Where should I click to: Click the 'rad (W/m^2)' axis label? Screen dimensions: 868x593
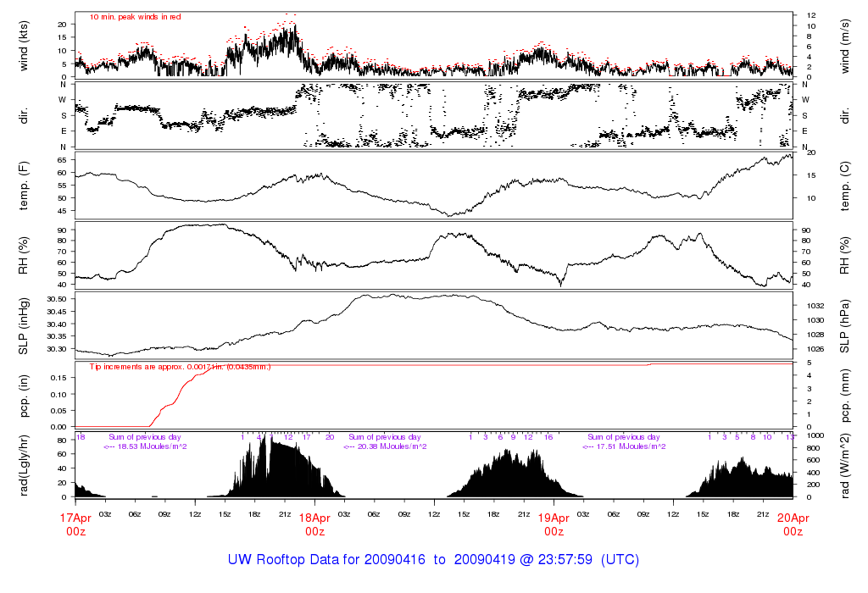pyautogui.click(x=845, y=466)
